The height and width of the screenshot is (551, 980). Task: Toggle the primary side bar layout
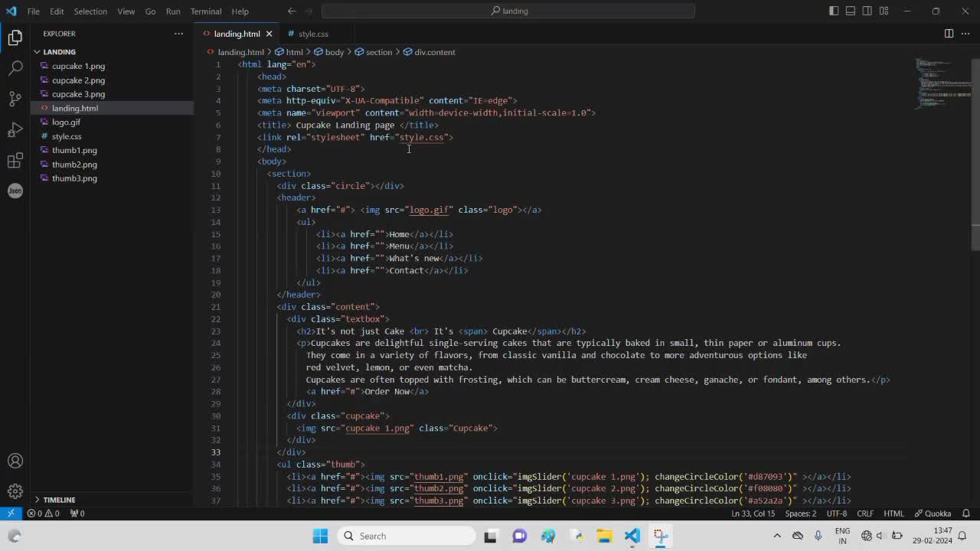pos(834,11)
